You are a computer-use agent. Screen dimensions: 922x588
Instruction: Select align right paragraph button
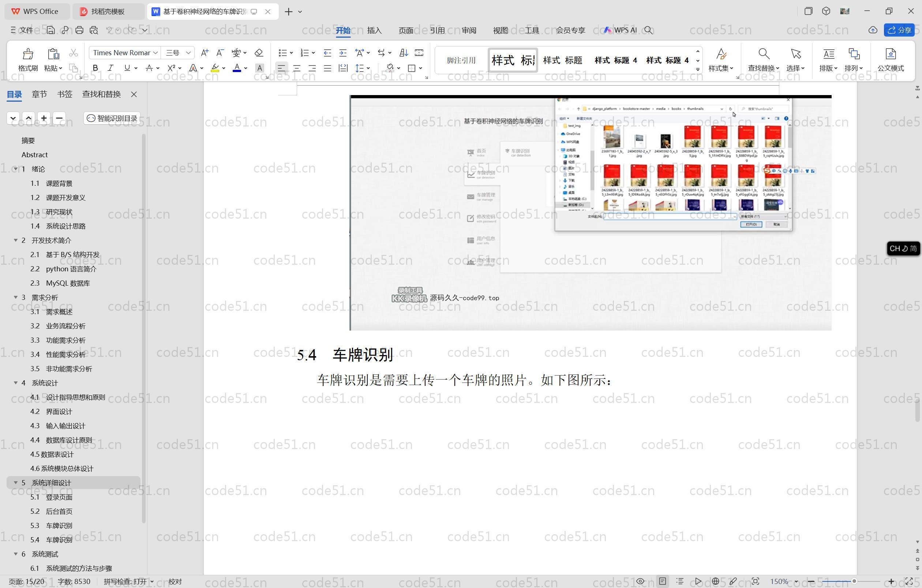pyautogui.click(x=312, y=68)
